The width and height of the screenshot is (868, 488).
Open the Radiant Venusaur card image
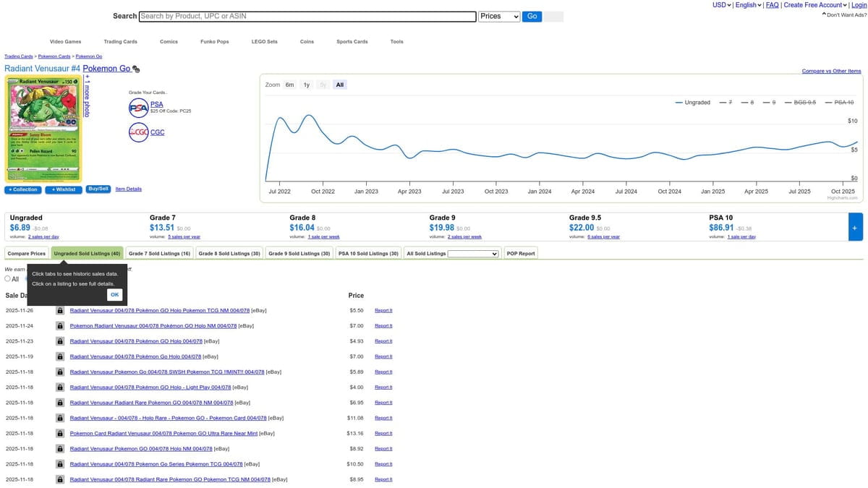[43, 129]
